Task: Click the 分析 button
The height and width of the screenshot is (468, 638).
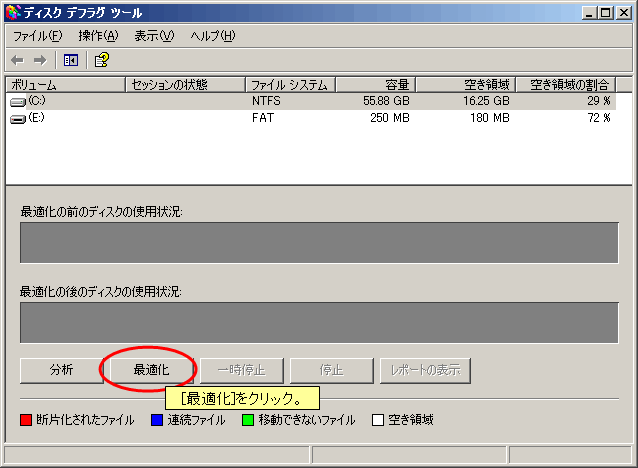Action: click(61, 370)
